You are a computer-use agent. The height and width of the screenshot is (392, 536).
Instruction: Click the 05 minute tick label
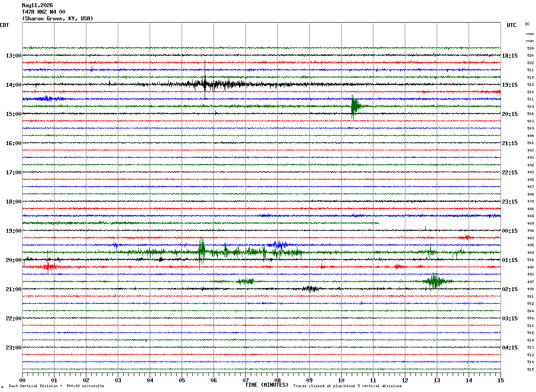point(182,380)
